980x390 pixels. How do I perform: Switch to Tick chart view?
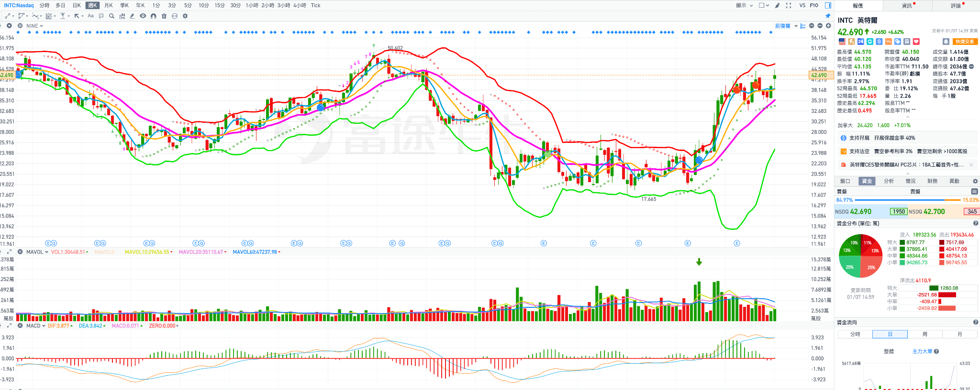[x=315, y=6]
